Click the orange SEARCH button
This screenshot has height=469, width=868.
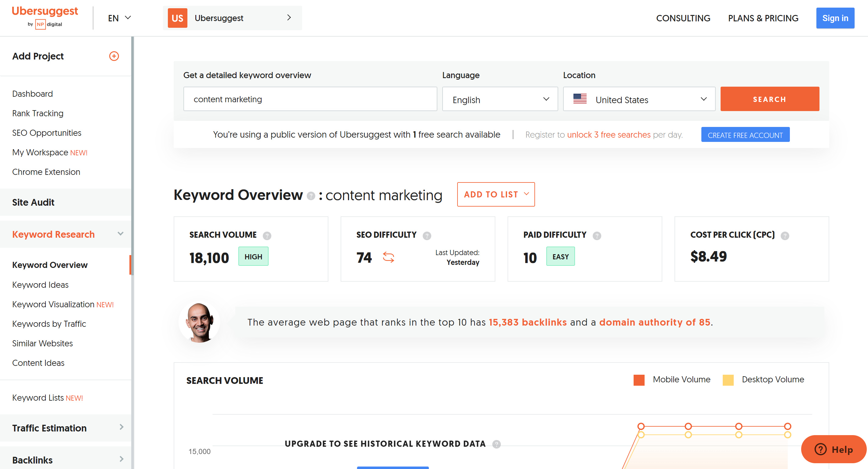[769, 99]
